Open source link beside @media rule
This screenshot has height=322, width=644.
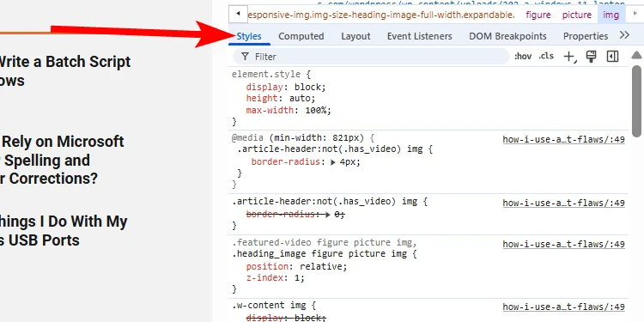[563, 140]
